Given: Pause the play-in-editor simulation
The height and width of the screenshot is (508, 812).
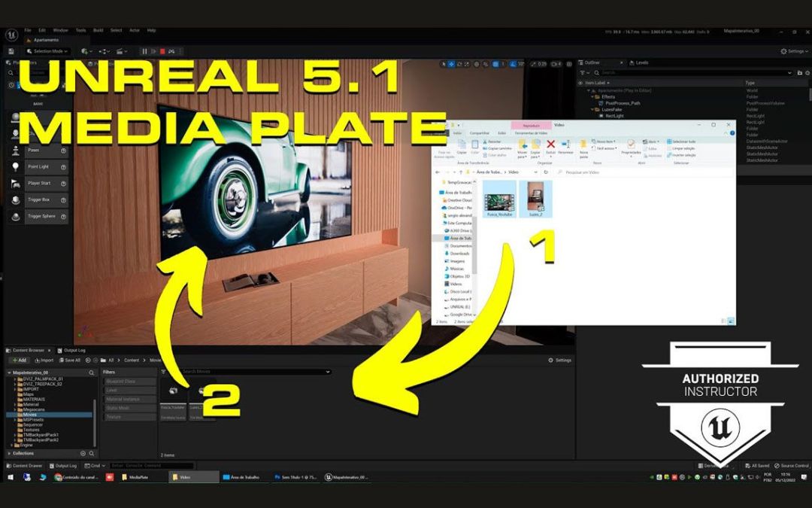Looking at the screenshot, I should pyautogui.click(x=144, y=51).
